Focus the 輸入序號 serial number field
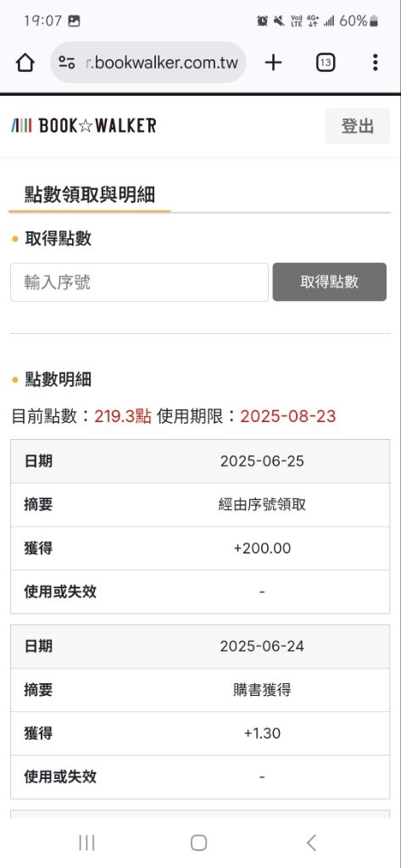Screen dimensions: 401x868 (x=140, y=282)
